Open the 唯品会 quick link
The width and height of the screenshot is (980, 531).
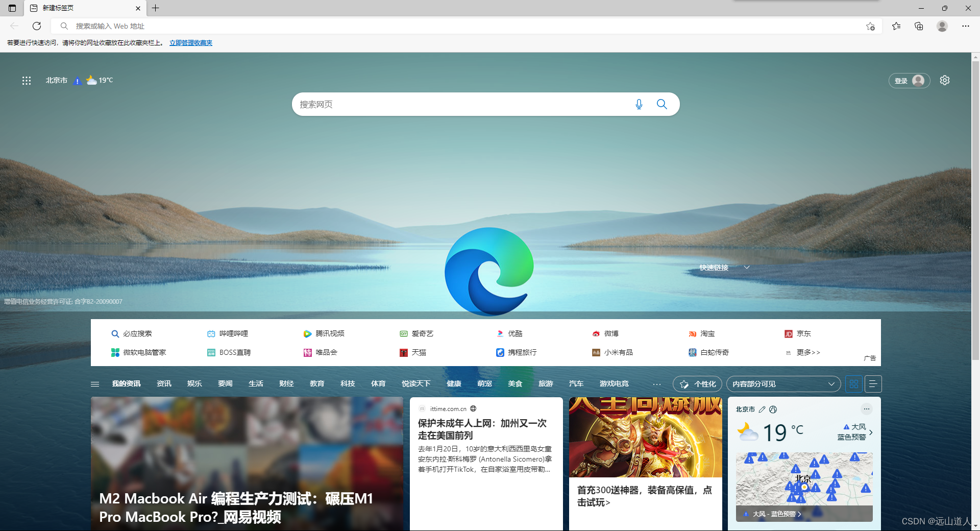click(x=320, y=352)
